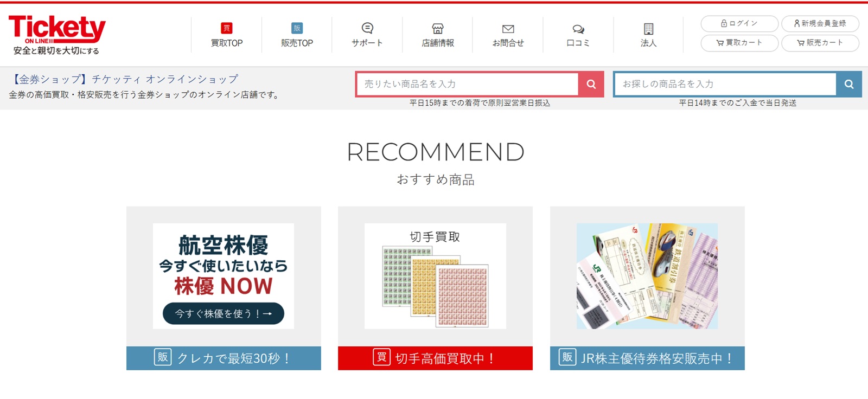Focus the お探しの商品名を入力 search field
The width and height of the screenshot is (868, 399).
click(725, 84)
